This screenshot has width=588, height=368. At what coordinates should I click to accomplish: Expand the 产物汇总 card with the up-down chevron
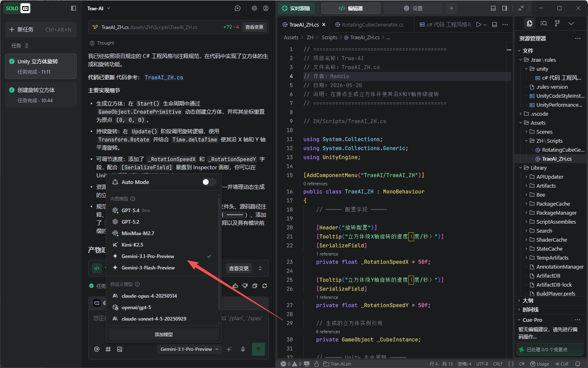(x=260, y=268)
